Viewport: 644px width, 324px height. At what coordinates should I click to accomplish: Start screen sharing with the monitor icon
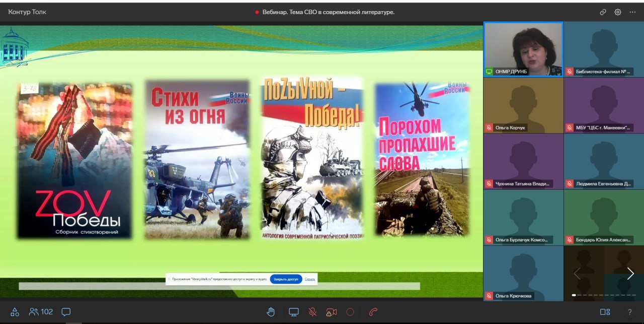tap(293, 312)
